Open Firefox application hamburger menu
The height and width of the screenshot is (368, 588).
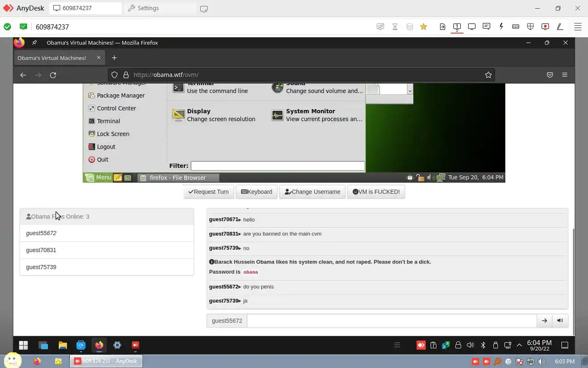pos(565,75)
